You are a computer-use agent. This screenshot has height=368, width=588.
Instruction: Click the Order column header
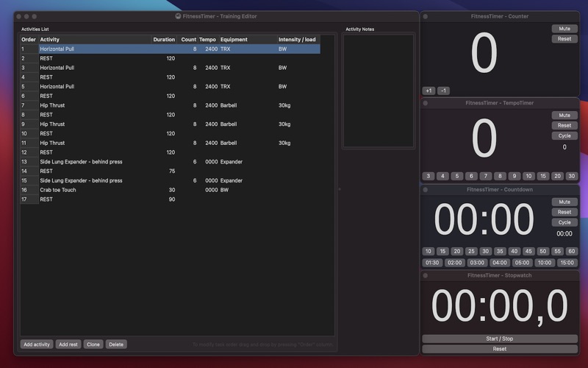pos(29,40)
